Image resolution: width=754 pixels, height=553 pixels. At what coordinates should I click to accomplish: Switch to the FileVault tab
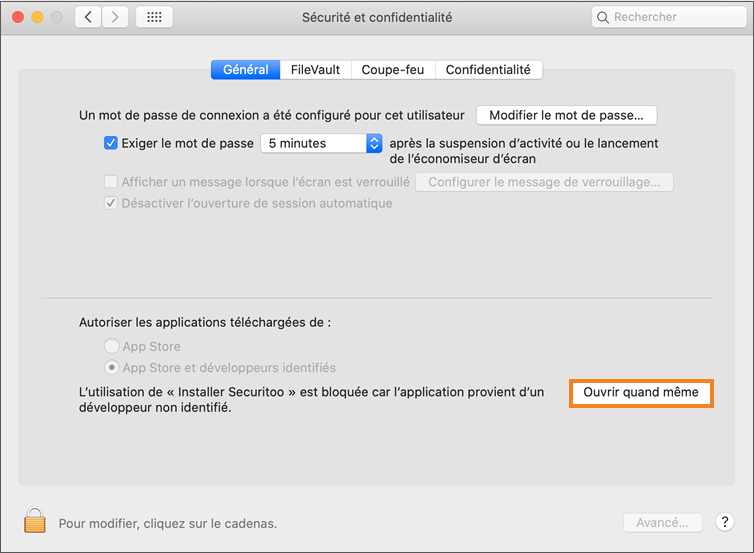315,70
